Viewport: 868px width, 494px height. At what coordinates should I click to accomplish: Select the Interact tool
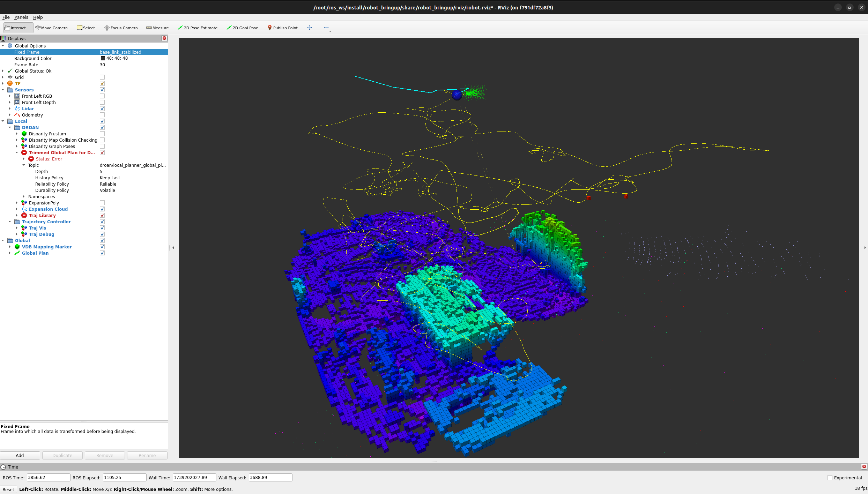pos(17,28)
